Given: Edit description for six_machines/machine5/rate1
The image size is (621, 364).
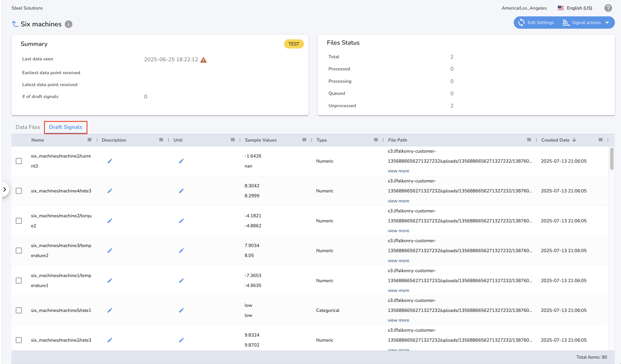Looking at the screenshot, I should (110, 310).
